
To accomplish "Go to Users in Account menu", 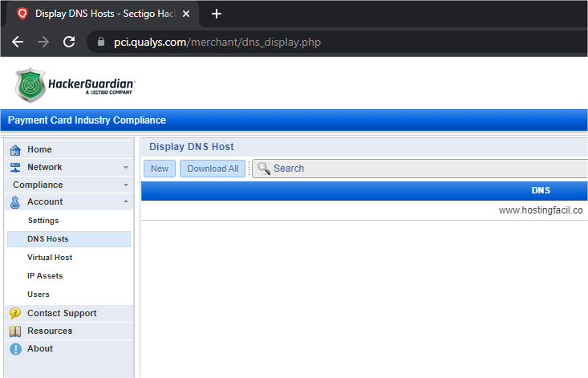I will pos(39,295).
